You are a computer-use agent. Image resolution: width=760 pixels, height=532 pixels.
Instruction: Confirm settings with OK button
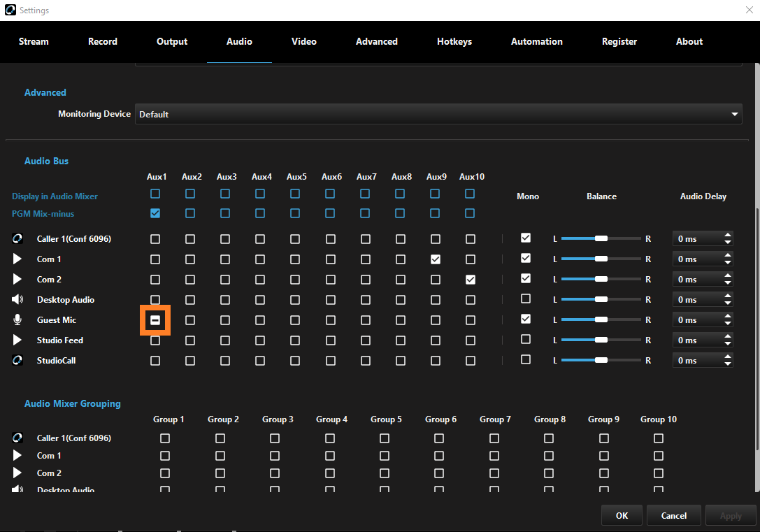coord(622,515)
